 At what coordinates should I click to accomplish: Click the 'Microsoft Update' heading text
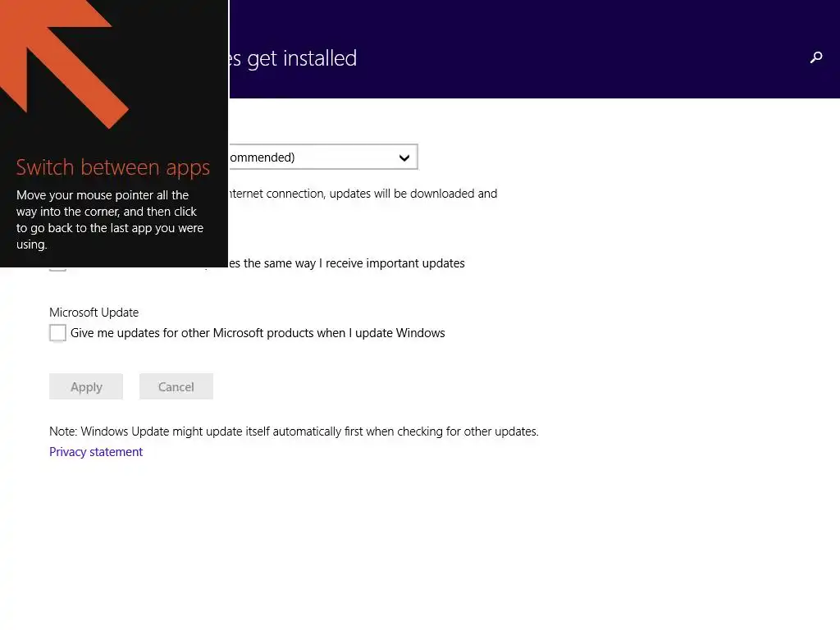[x=94, y=313]
